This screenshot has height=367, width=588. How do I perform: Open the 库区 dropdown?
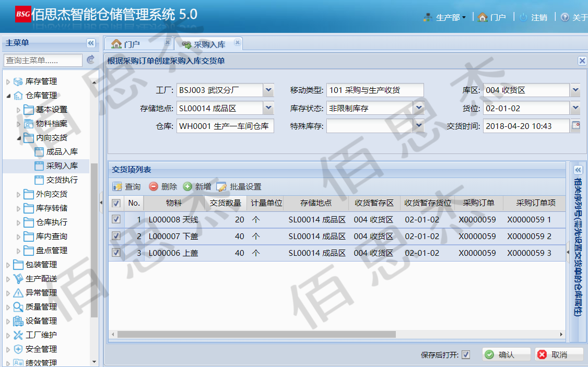pos(575,90)
